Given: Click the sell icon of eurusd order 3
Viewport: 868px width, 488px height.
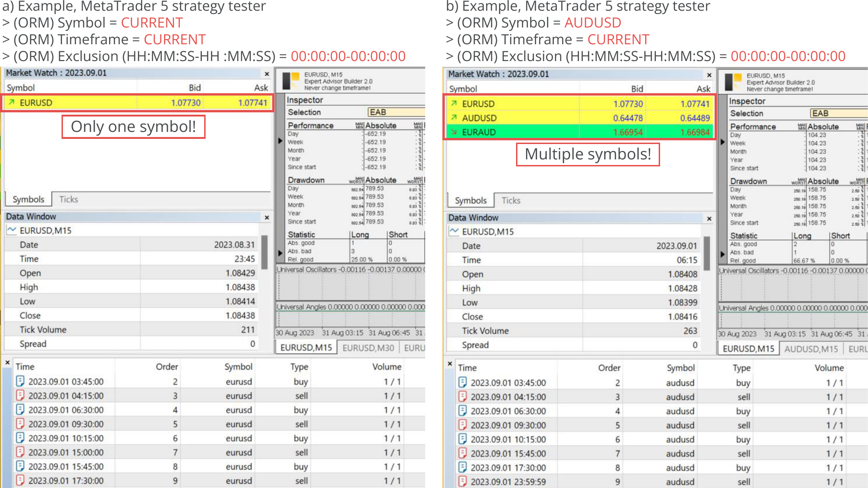Looking at the screenshot, I should 20,395.
